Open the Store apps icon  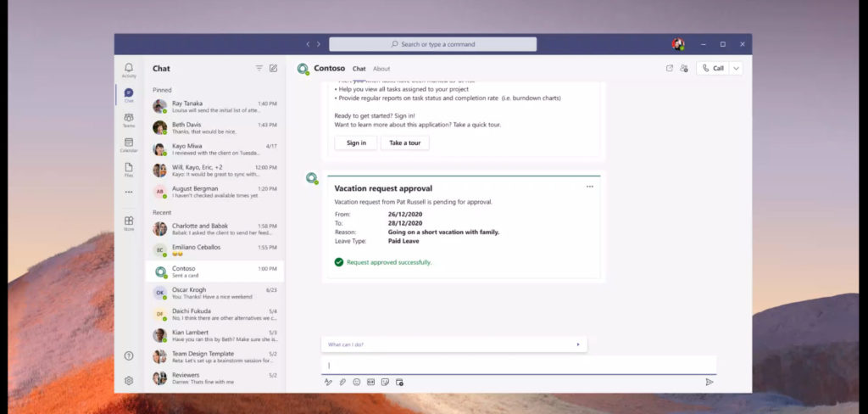pos(129,223)
